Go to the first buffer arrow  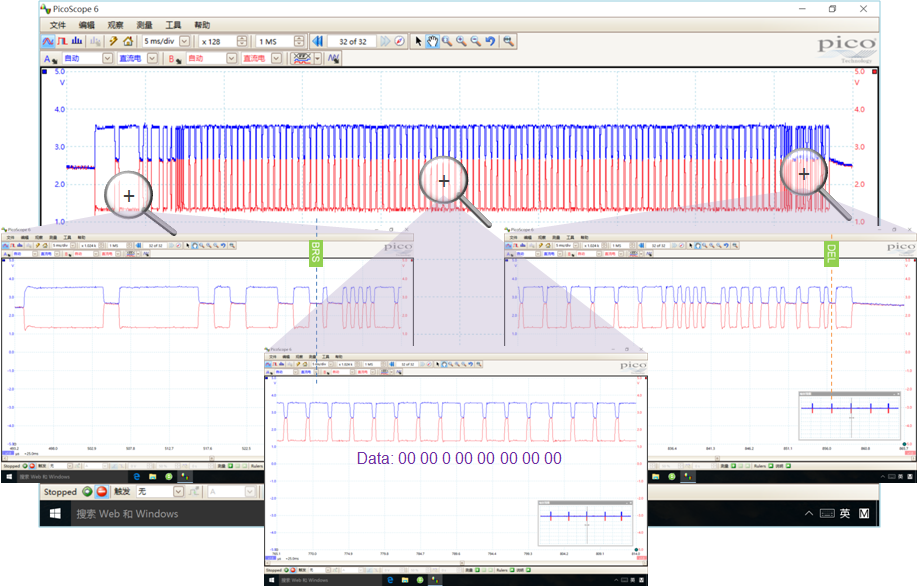(317, 42)
